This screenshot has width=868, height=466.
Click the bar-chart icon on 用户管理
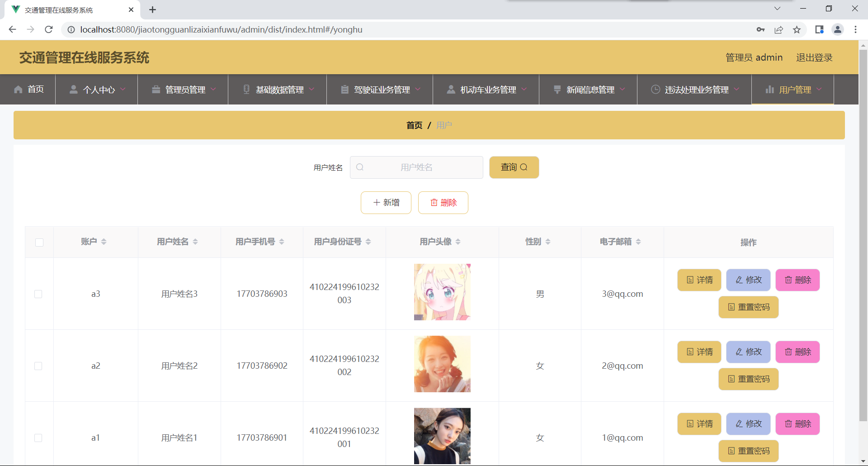pos(771,89)
